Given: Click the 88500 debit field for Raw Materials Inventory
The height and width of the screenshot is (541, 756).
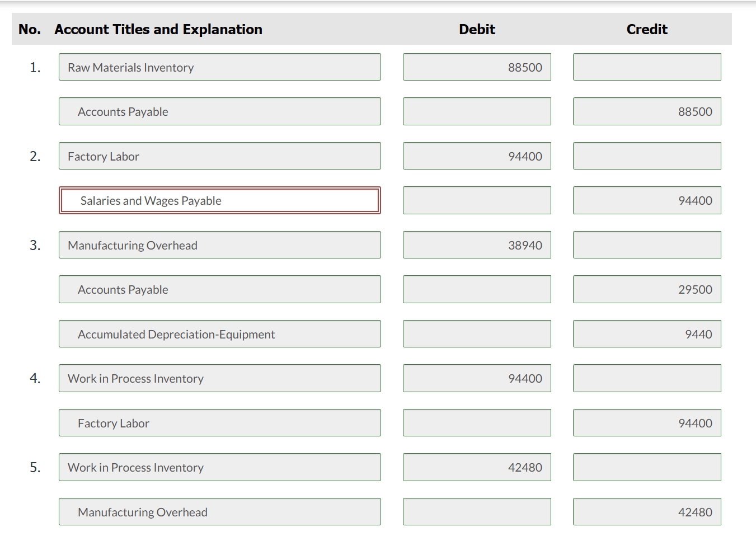Looking at the screenshot, I should coord(477,67).
